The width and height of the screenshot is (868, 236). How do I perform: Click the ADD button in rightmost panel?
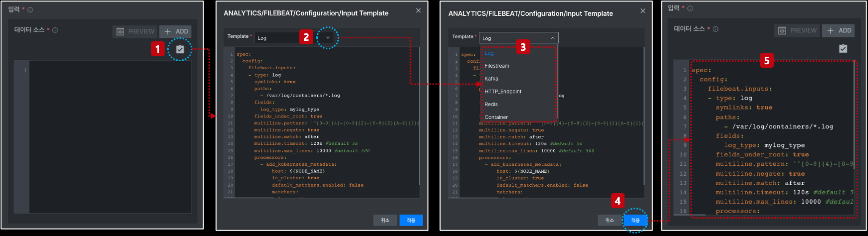point(839,30)
